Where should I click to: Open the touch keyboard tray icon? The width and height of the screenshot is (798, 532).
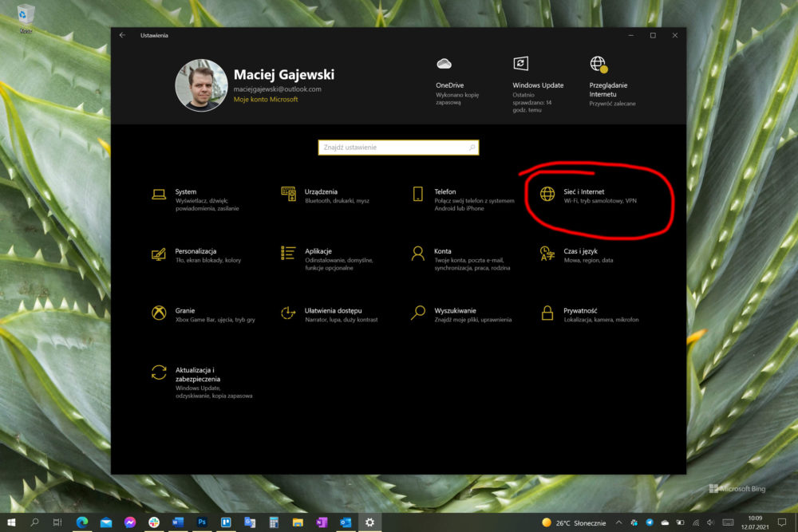pyautogui.click(x=729, y=522)
